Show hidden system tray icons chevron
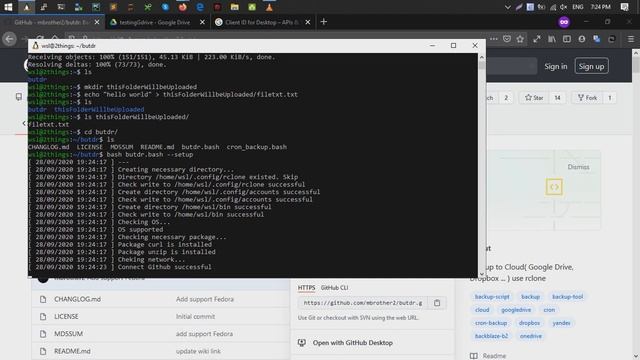Screen dimensions: 640x360 [508, 7]
